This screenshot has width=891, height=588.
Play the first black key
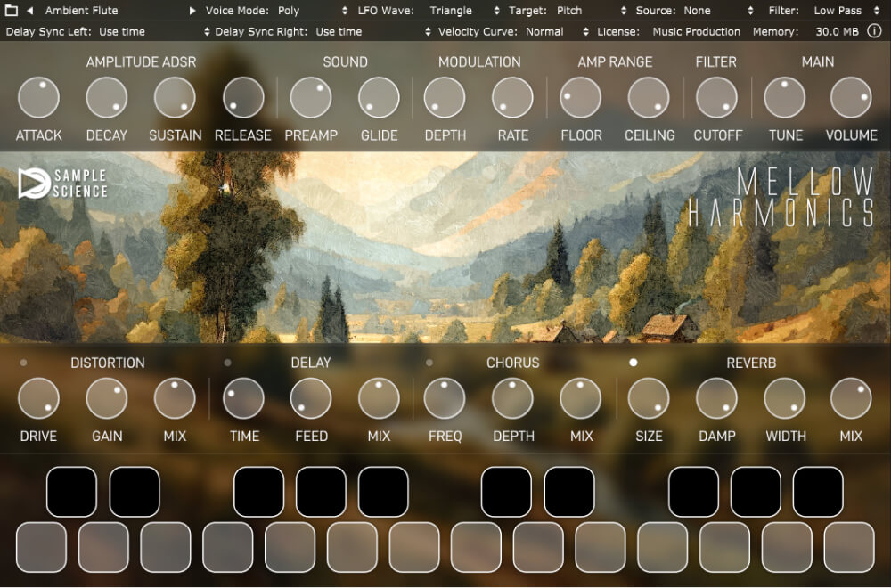[x=71, y=492]
